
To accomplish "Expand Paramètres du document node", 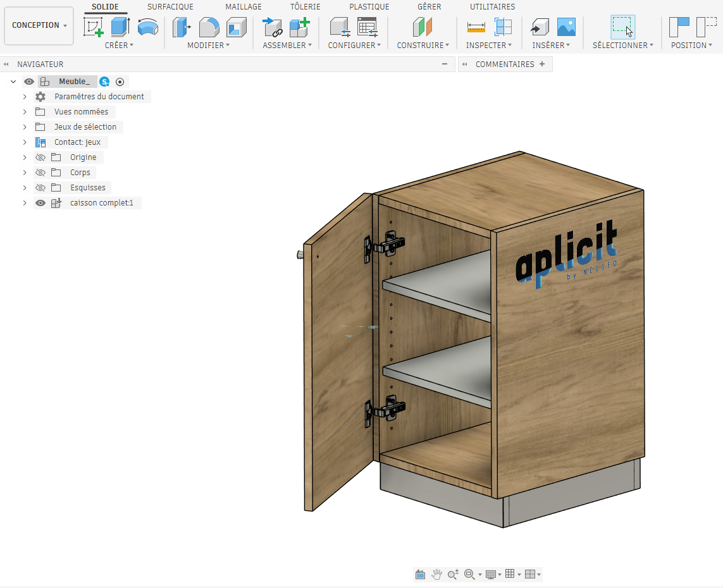I will (25, 96).
